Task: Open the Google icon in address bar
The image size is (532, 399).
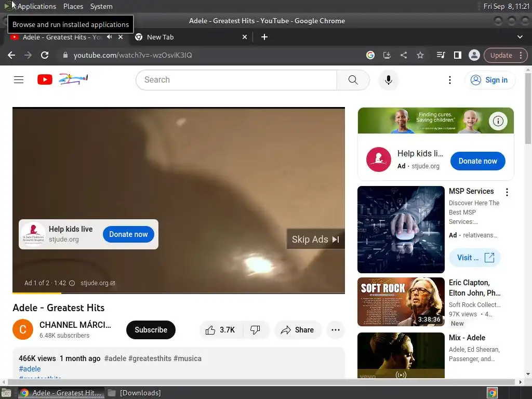Action: 370,55
